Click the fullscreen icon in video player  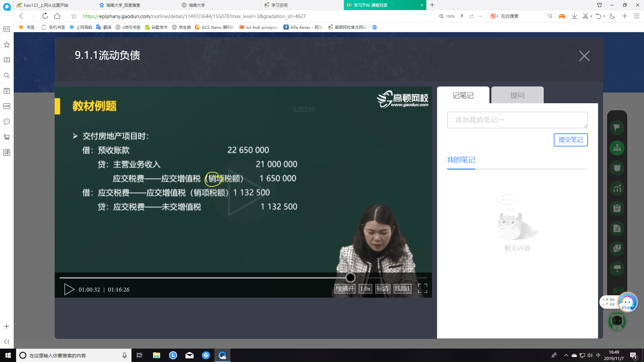point(422,288)
